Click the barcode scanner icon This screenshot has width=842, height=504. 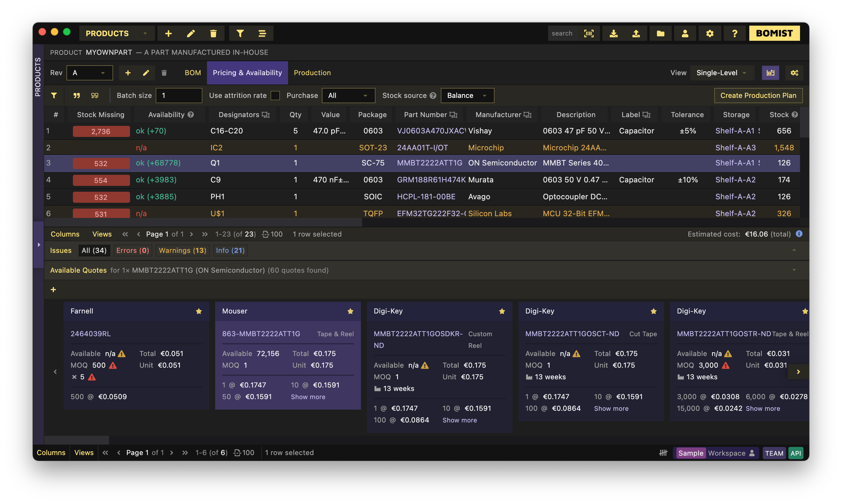coord(589,33)
